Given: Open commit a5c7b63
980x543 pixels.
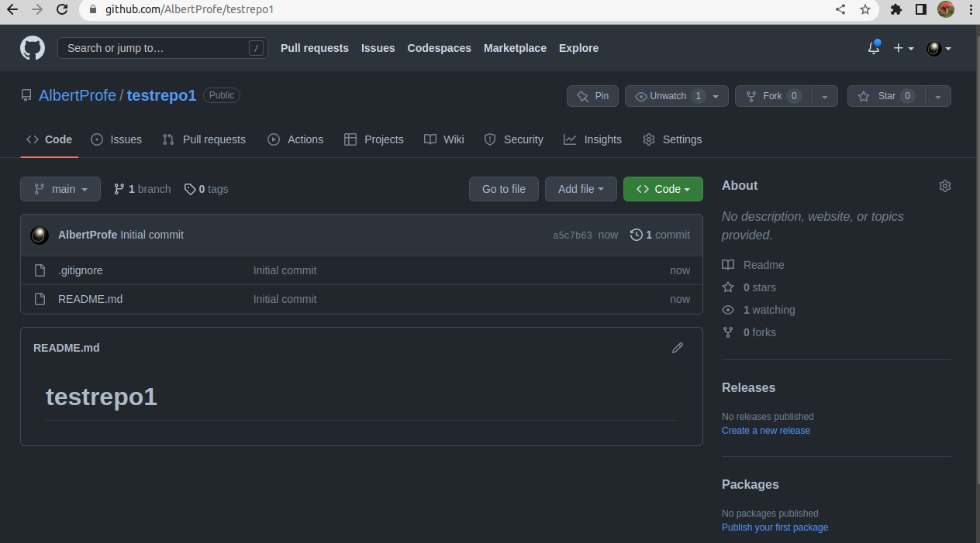Looking at the screenshot, I should coord(572,235).
